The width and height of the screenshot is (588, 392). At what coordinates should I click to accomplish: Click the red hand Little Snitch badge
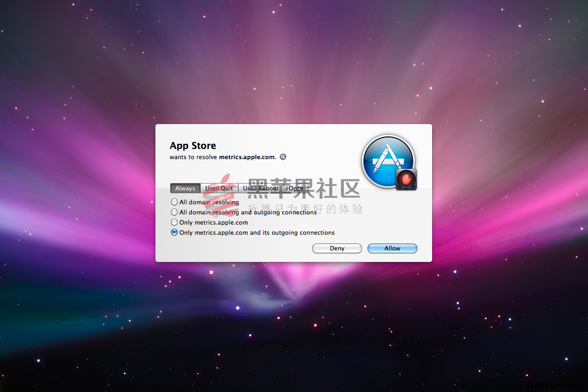coord(406,179)
